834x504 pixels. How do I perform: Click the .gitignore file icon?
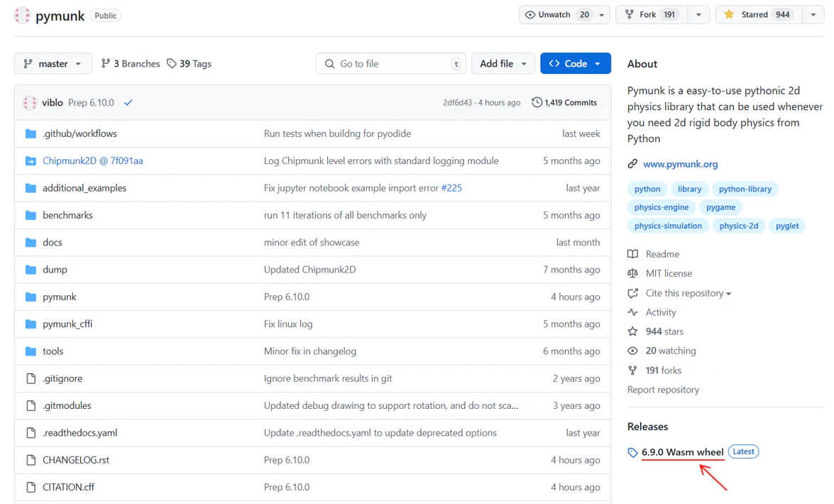[31, 378]
